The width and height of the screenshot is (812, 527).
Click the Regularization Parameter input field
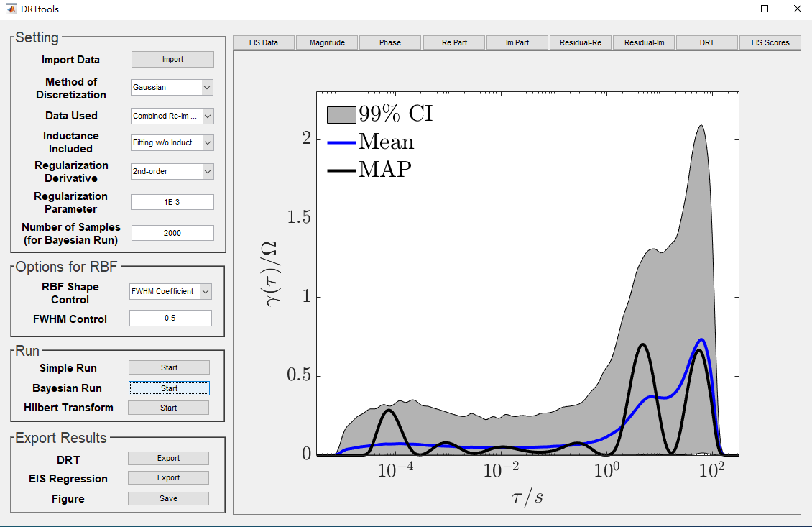point(172,202)
